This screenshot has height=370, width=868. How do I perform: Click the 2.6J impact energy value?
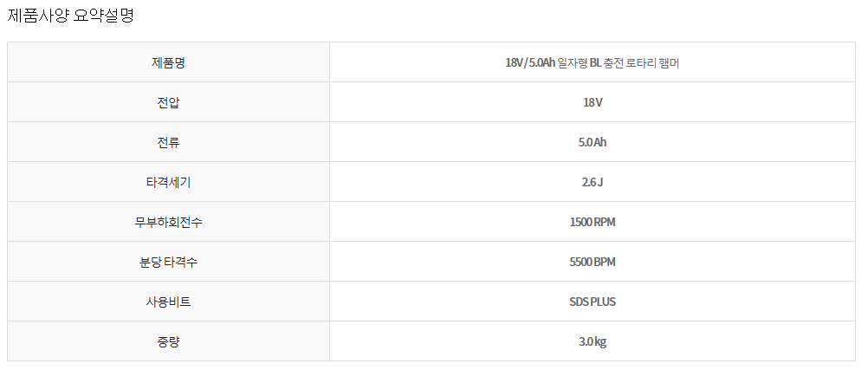(593, 182)
